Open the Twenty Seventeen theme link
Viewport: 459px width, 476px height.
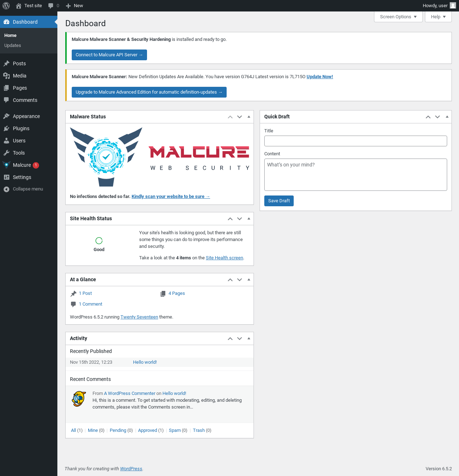coord(139,317)
